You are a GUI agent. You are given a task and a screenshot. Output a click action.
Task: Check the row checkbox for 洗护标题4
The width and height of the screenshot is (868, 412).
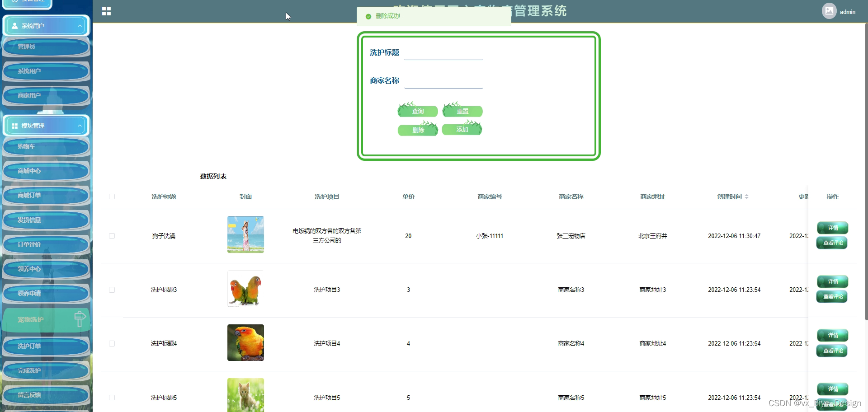112,343
